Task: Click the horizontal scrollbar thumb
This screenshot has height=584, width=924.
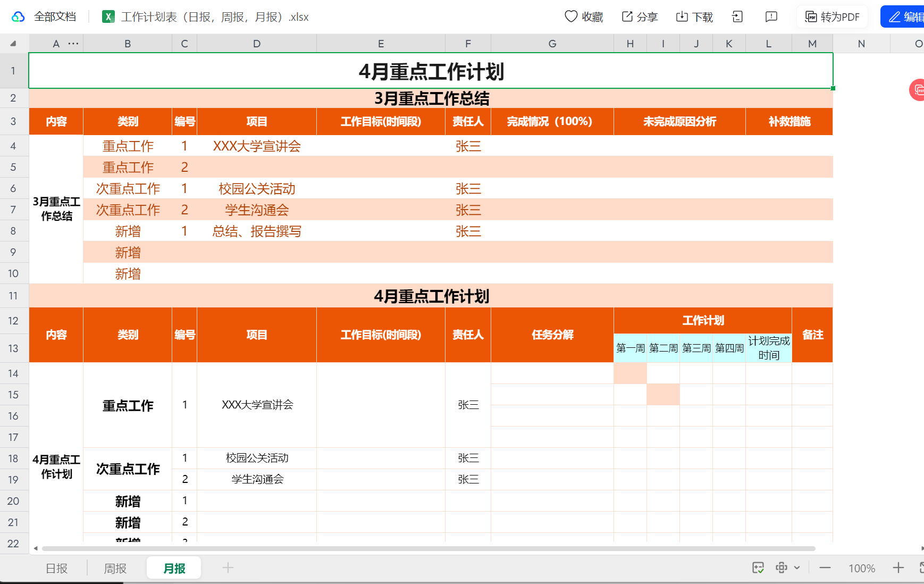Action: click(429, 548)
